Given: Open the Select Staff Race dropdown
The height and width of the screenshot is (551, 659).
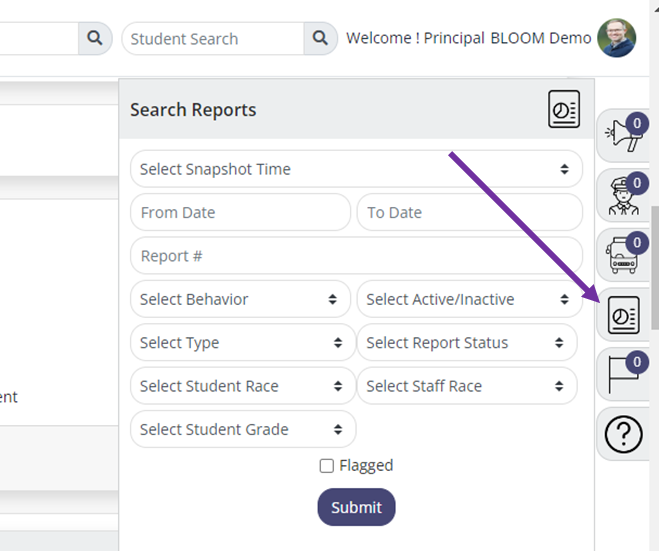Looking at the screenshot, I should [466, 386].
